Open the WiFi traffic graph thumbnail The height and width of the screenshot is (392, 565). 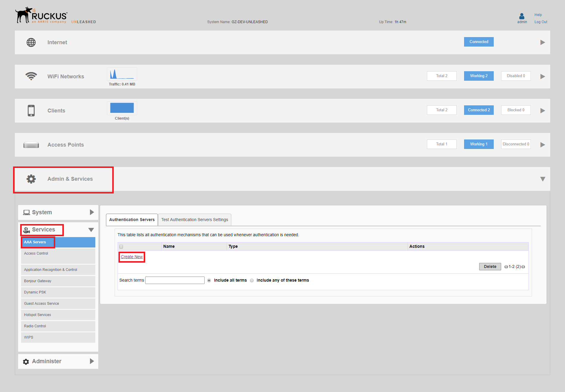tap(122, 74)
